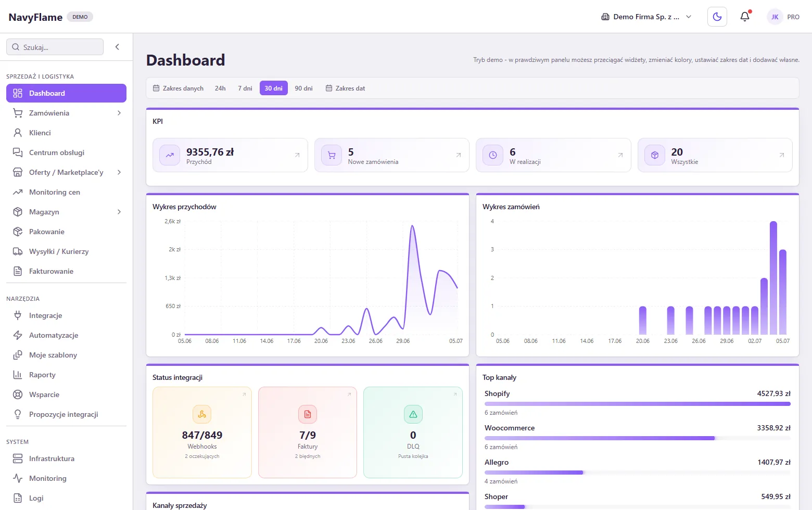Click the Infrastruktura server icon
The width and height of the screenshot is (812, 510).
click(x=18, y=458)
